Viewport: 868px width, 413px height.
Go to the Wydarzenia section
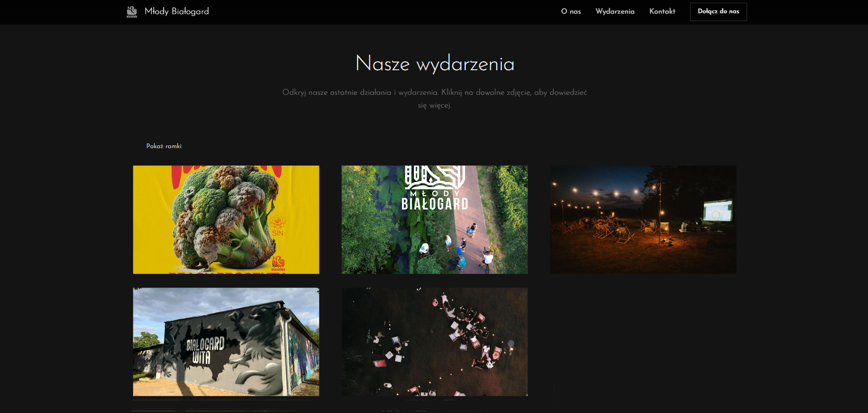[x=615, y=12]
